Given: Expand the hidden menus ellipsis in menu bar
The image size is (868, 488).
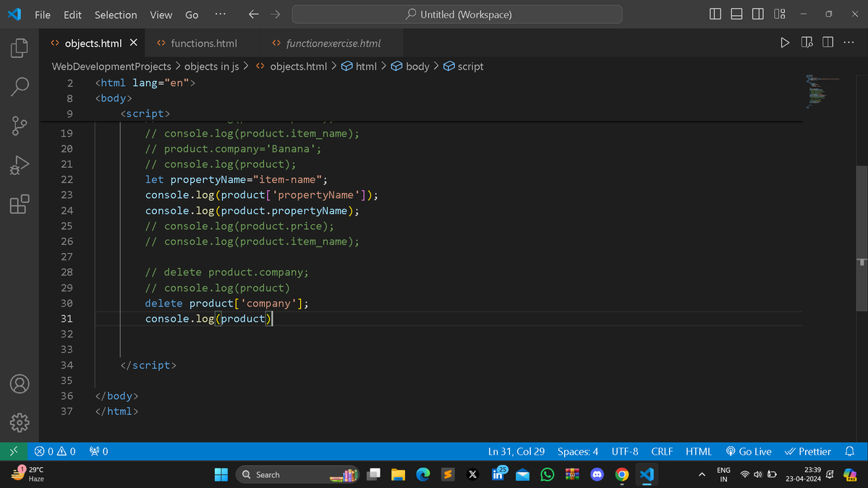Looking at the screenshot, I should pos(221,14).
